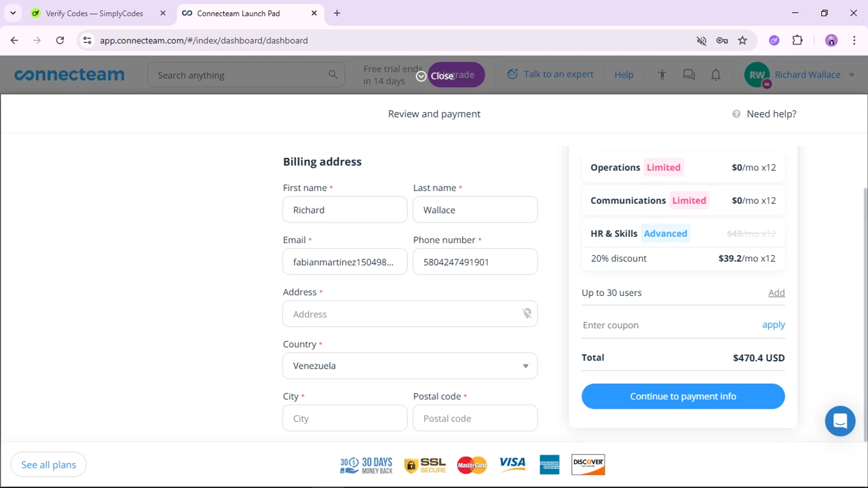868x488 pixels.
Task: Click the address location-off icon
Action: pyautogui.click(x=527, y=314)
